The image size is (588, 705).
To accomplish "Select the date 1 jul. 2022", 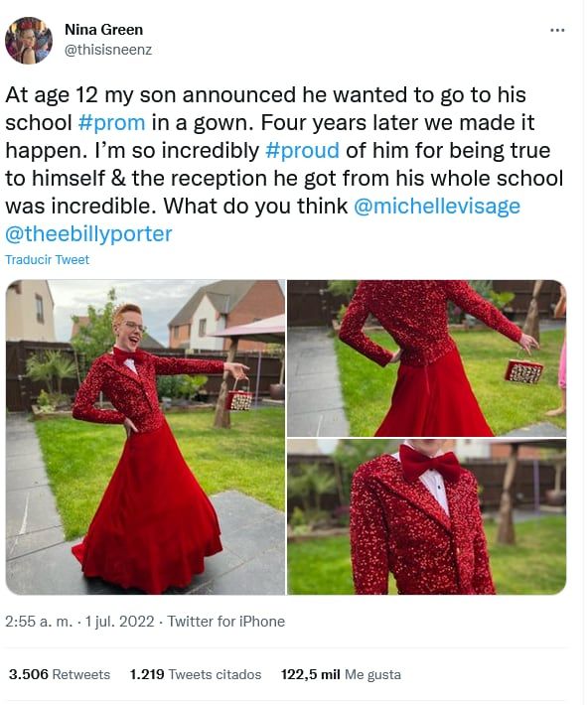I will pyautogui.click(x=119, y=622).
